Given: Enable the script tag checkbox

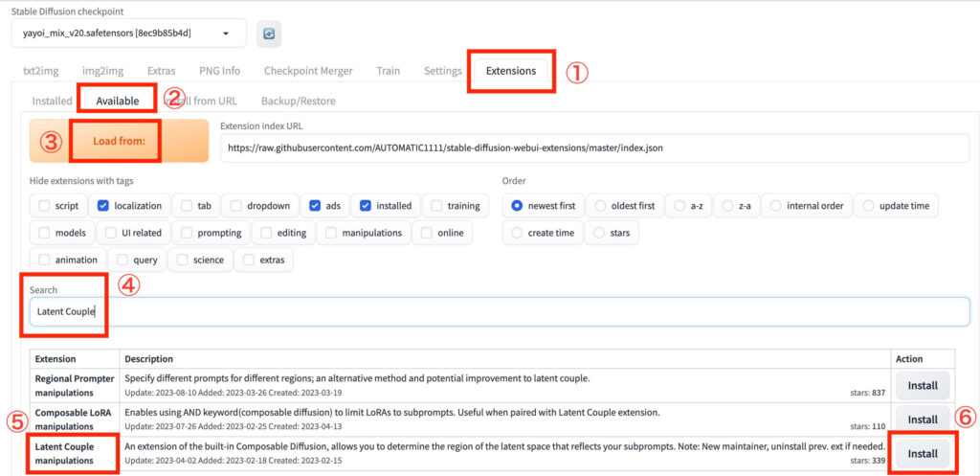Looking at the screenshot, I should [45, 205].
